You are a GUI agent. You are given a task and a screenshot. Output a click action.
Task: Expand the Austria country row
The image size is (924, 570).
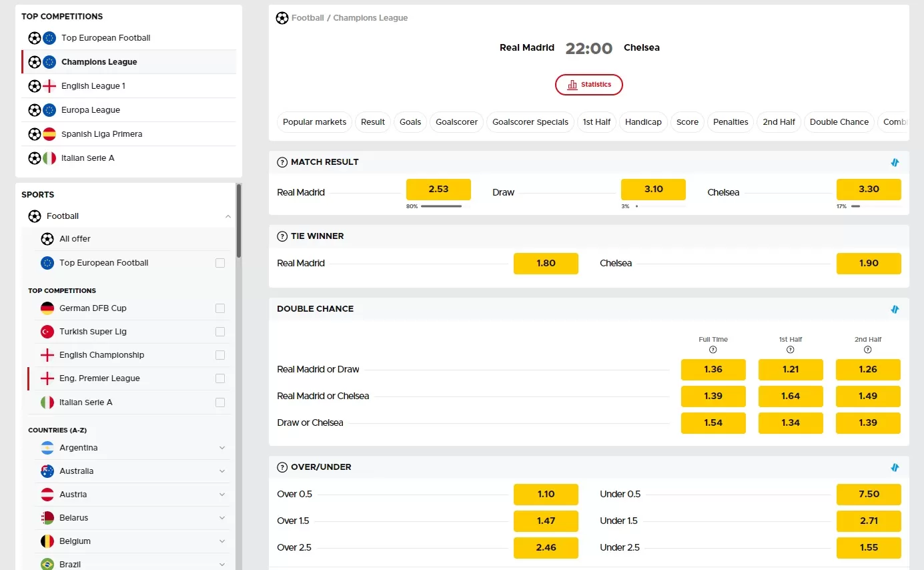pyautogui.click(x=222, y=495)
